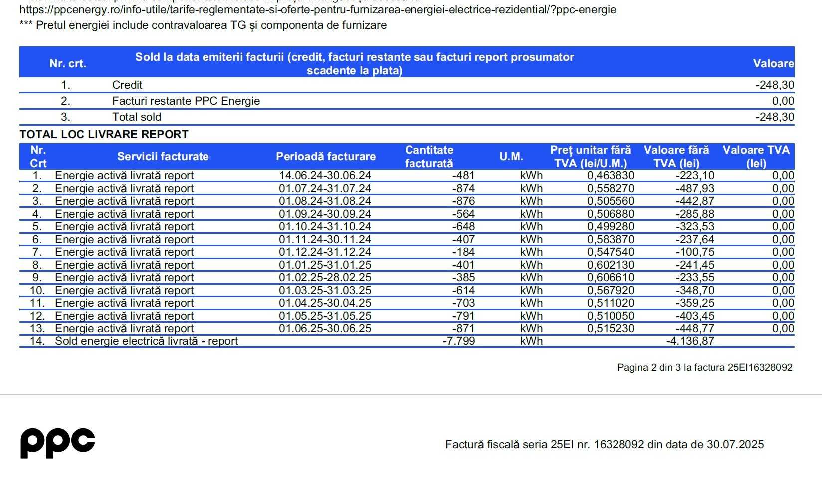Select period 01.09.24-30.09.24
This screenshot has width=822, height=504.
(325, 214)
